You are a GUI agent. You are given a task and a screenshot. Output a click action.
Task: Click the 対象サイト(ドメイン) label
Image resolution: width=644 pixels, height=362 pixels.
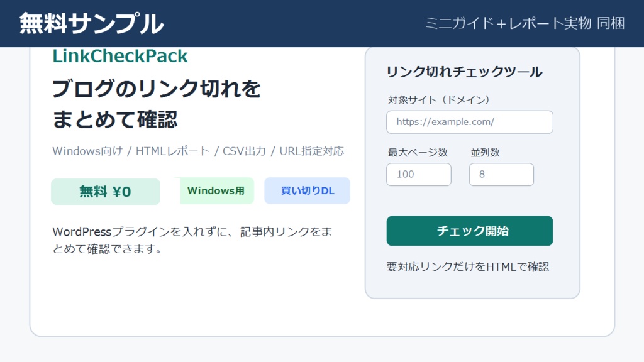coord(438,100)
